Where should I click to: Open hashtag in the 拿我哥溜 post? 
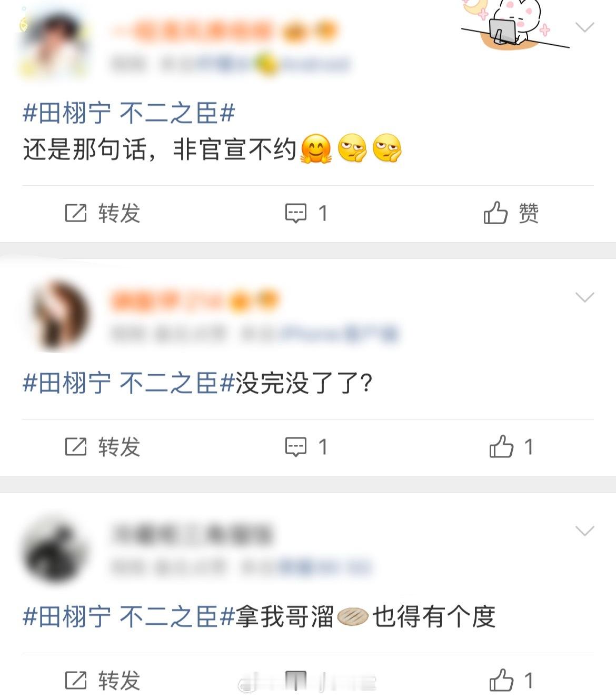pyautogui.click(x=128, y=616)
